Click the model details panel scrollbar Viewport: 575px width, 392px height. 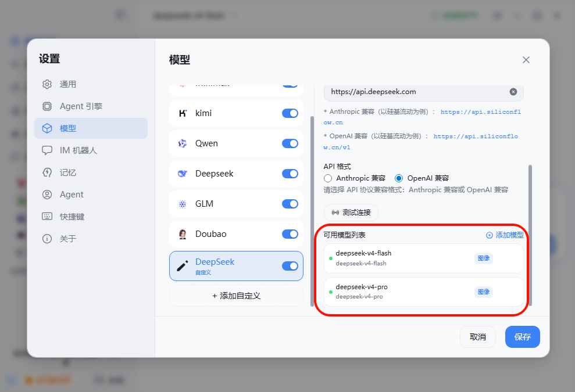tap(530, 235)
